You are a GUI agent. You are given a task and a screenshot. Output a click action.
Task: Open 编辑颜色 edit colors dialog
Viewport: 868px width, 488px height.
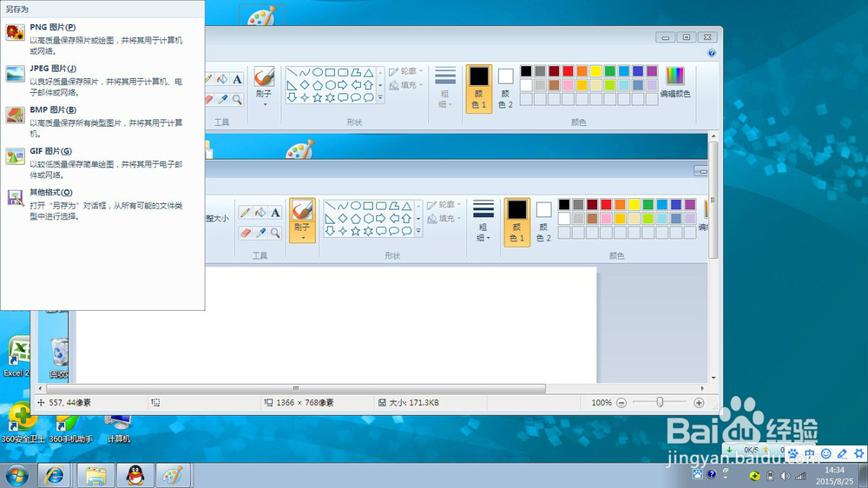click(x=674, y=82)
